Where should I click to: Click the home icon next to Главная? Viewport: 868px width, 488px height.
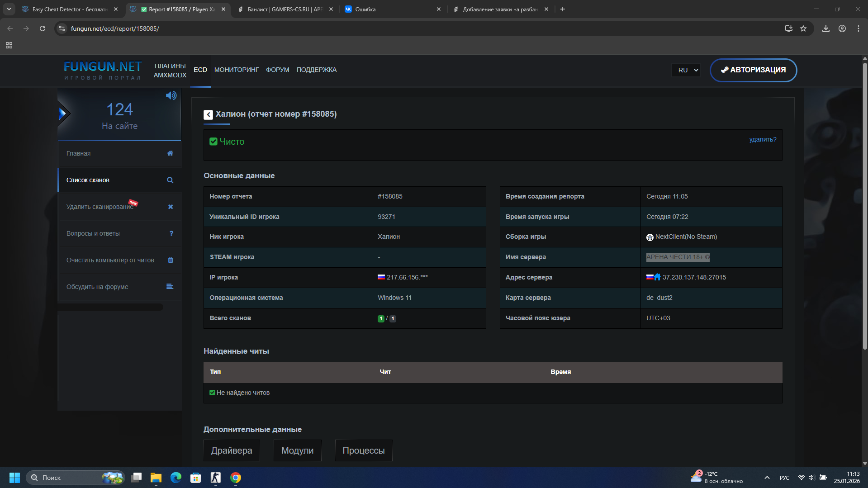170,153
